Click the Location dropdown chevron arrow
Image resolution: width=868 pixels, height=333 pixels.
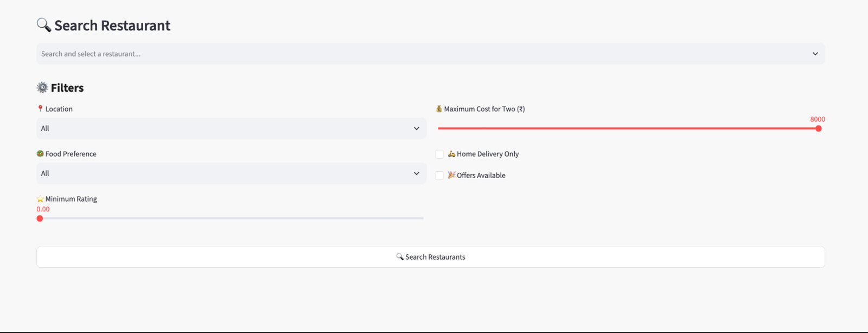click(417, 129)
